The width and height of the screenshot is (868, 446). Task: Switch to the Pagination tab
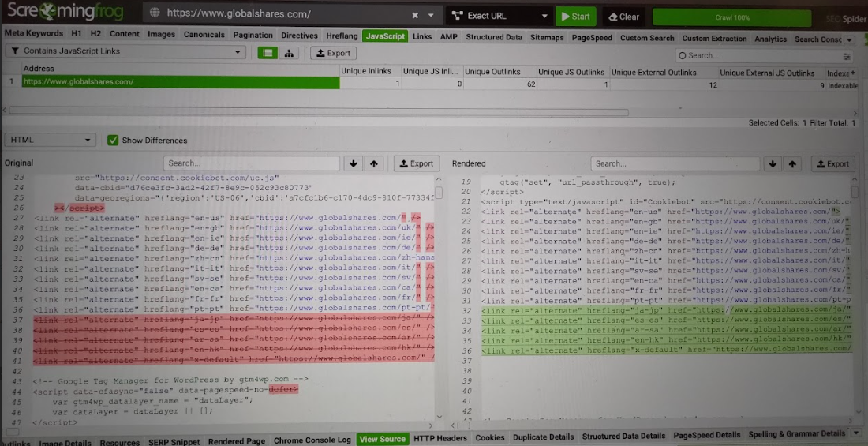(253, 35)
